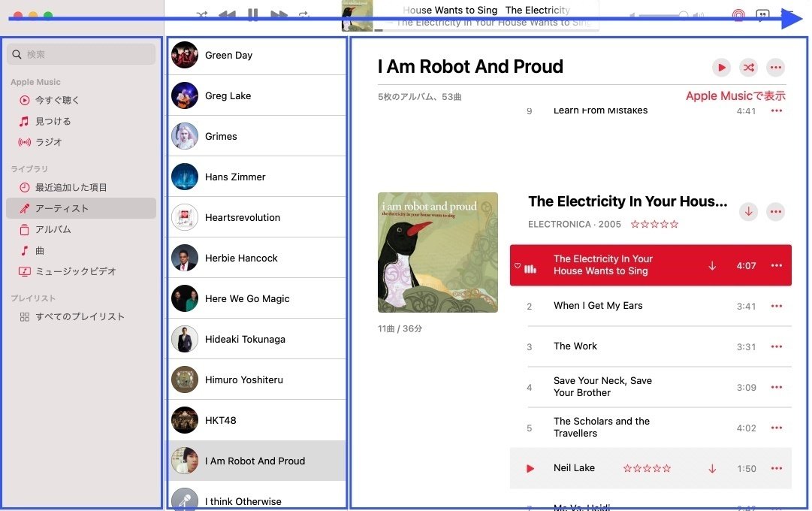This screenshot has width=812, height=511.
Task: Open more options for The Work
Action: click(776, 346)
